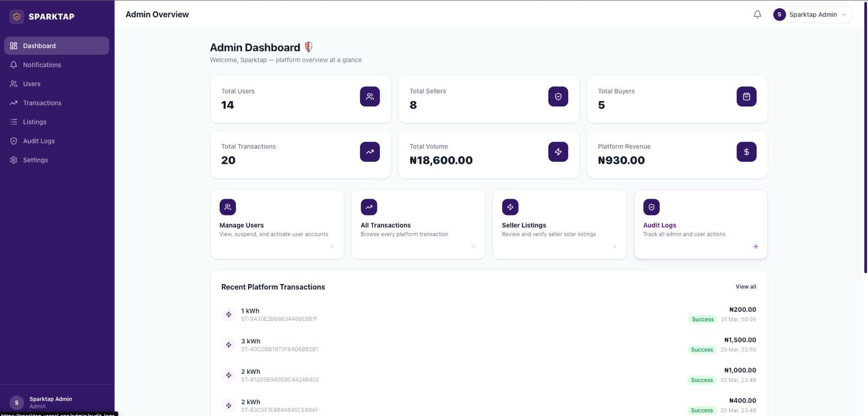Viewport: 868px width, 416px height.
Task: Click the Total Buyers shopping bag icon
Action: pyautogui.click(x=746, y=97)
